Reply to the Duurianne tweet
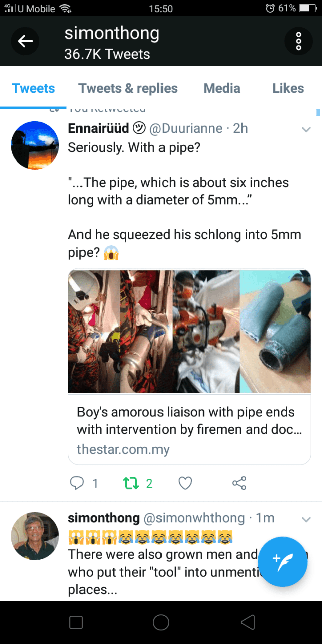This screenshot has height=644, width=322. 77,484
